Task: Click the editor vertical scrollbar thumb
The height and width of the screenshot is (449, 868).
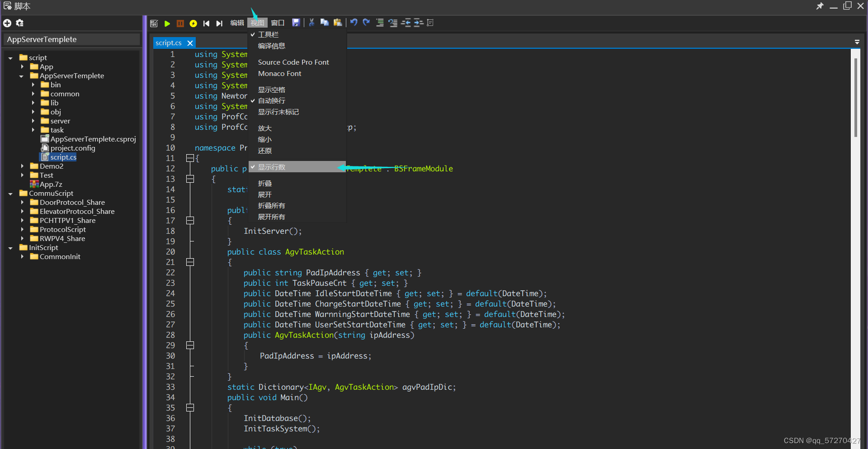Action: [x=856, y=97]
